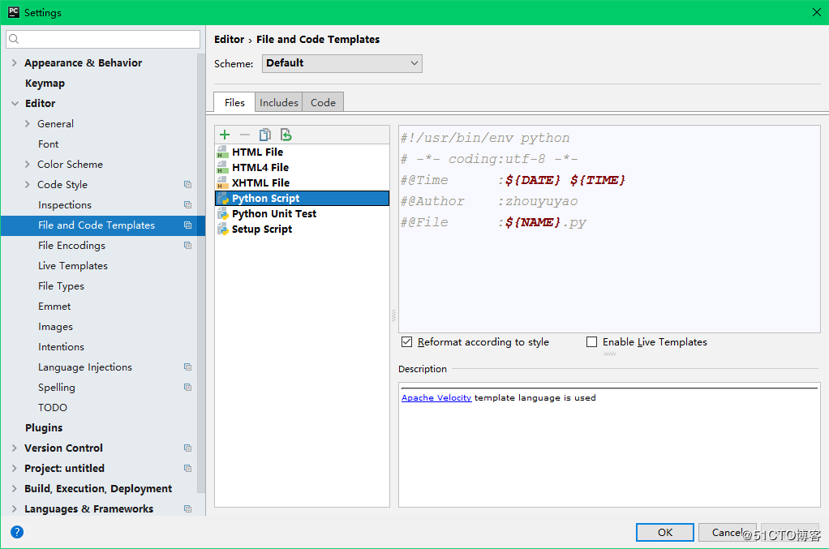Click the Editor breadcrumb
Screen dimensions: 829x549
229,39
